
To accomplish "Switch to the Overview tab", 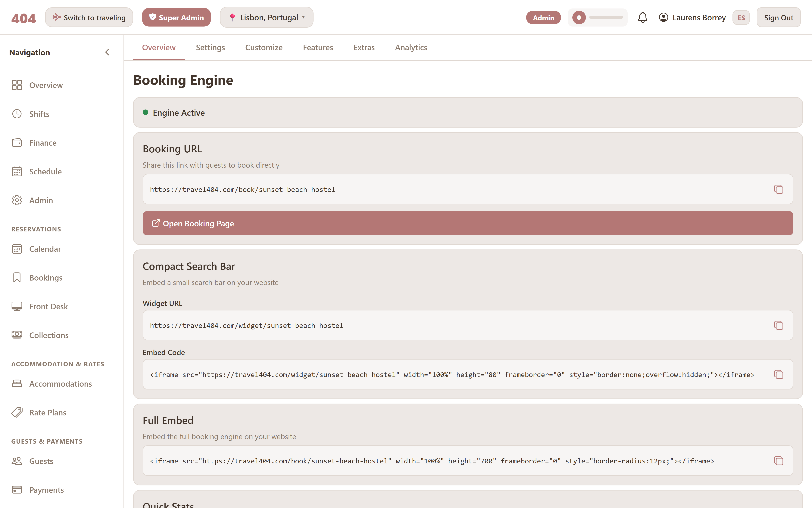I will coord(159,47).
